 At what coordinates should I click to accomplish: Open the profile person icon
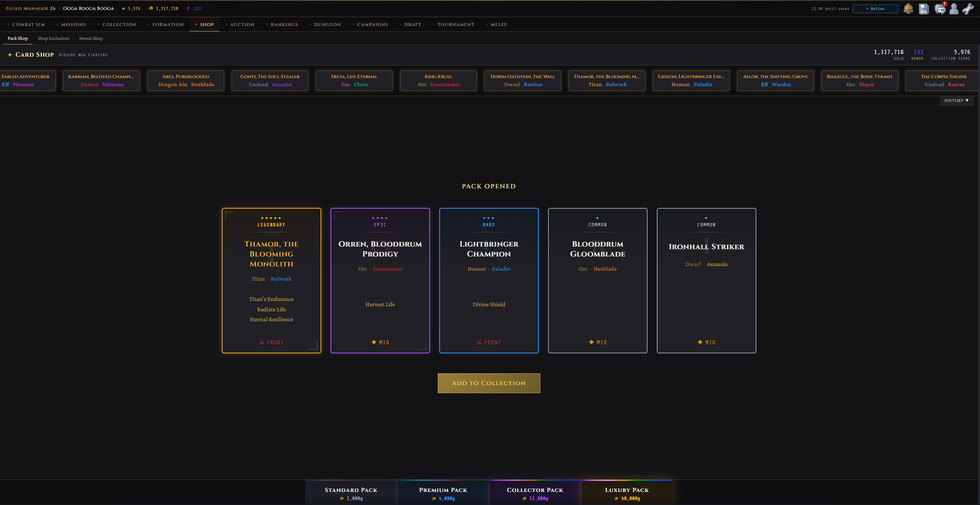pos(954,9)
